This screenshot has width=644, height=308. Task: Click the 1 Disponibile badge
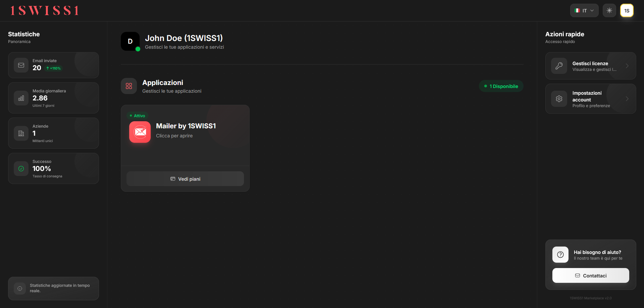click(501, 86)
